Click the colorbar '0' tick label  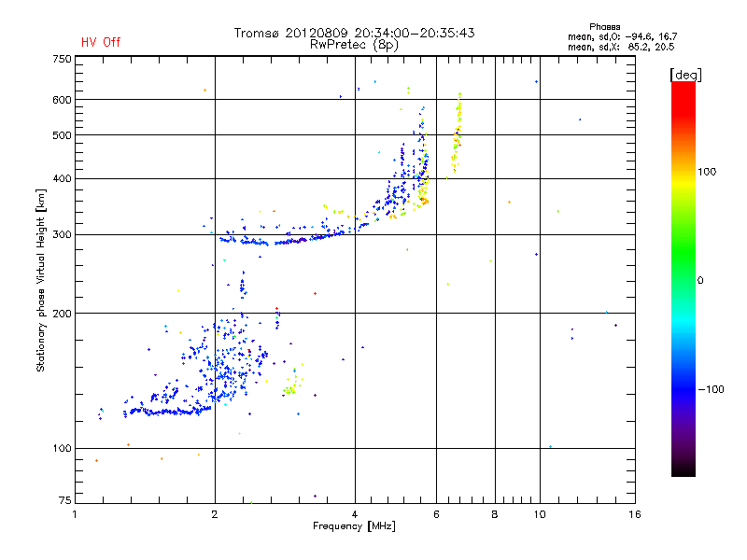click(x=700, y=281)
